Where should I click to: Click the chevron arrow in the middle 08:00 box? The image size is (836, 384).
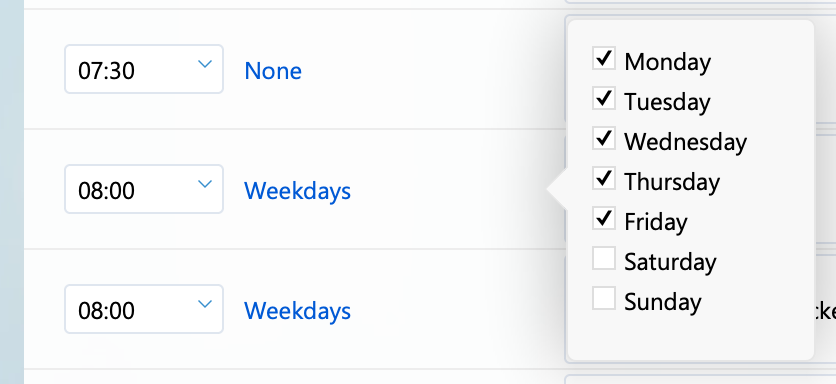pos(205,185)
